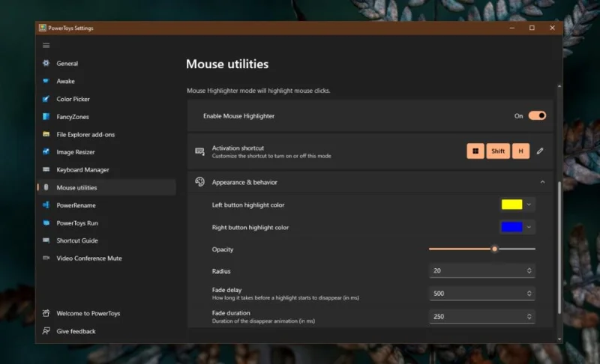Screen dimensions: 600x364
Task: Click the Mouse utilities mouse icon
Action: pos(46,187)
